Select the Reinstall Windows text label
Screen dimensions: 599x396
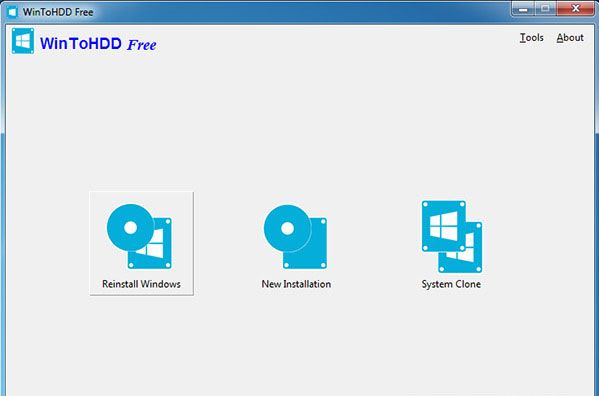pos(141,284)
